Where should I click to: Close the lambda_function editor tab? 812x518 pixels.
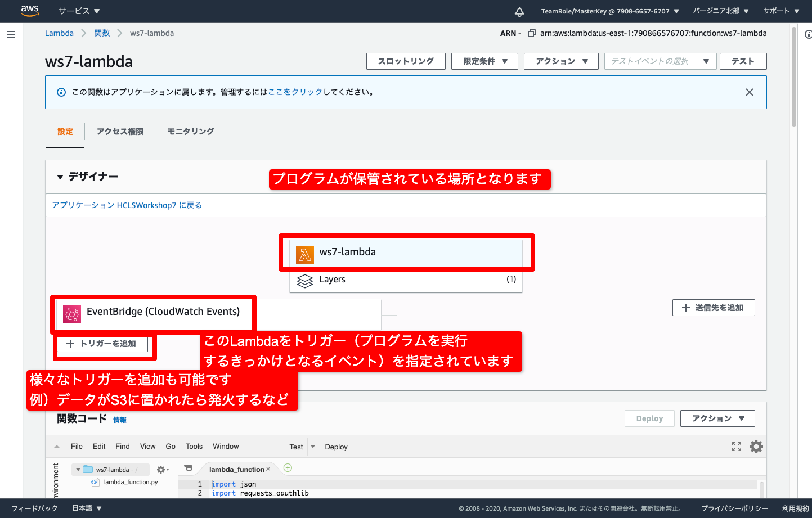click(268, 469)
